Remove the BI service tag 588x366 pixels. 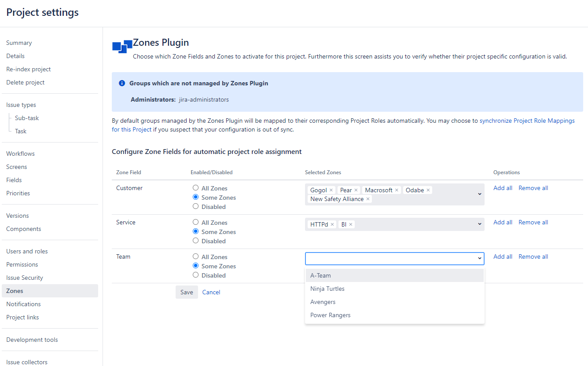[x=351, y=225]
